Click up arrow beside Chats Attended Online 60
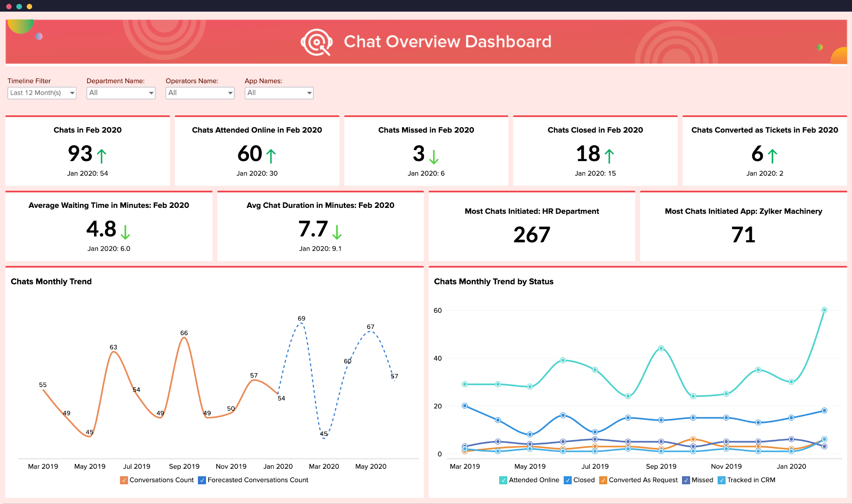 tap(271, 156)
